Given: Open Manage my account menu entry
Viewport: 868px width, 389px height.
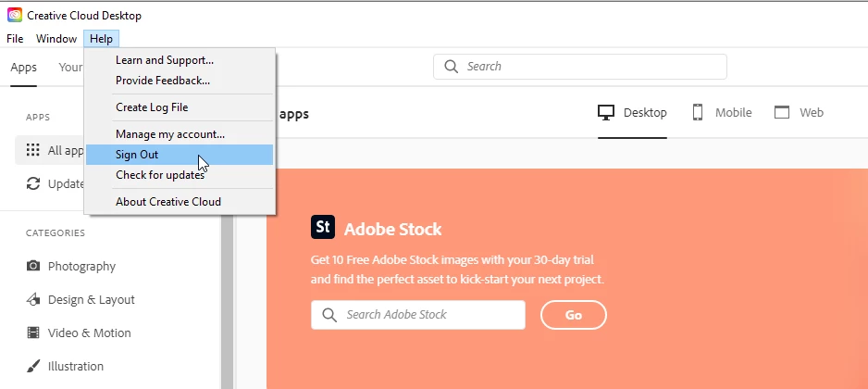Looking at the screenshot, I should tap(180, 134).
